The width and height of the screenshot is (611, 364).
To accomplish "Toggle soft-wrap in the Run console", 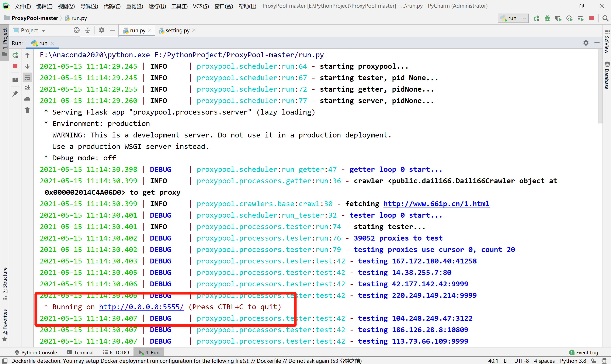I will click(27, 77).
